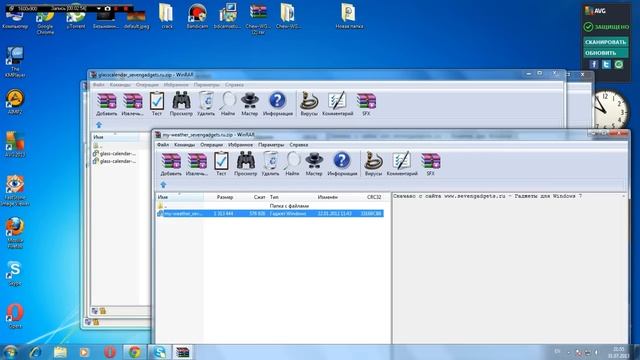The image size is (640, 360).
Task: Click Найти magnifier in the my-weather WinRAR window
Action: point(292,164)
